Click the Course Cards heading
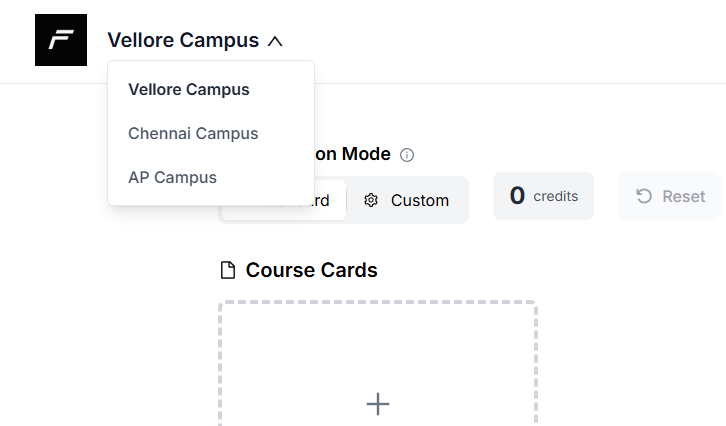Screen dimensions: 726x426 pos(312,270)
